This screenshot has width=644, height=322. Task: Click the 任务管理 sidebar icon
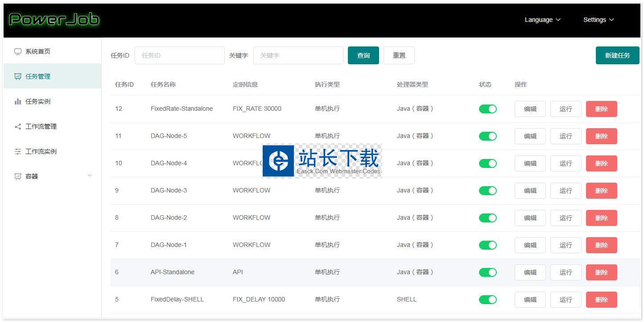click(18, 76)
